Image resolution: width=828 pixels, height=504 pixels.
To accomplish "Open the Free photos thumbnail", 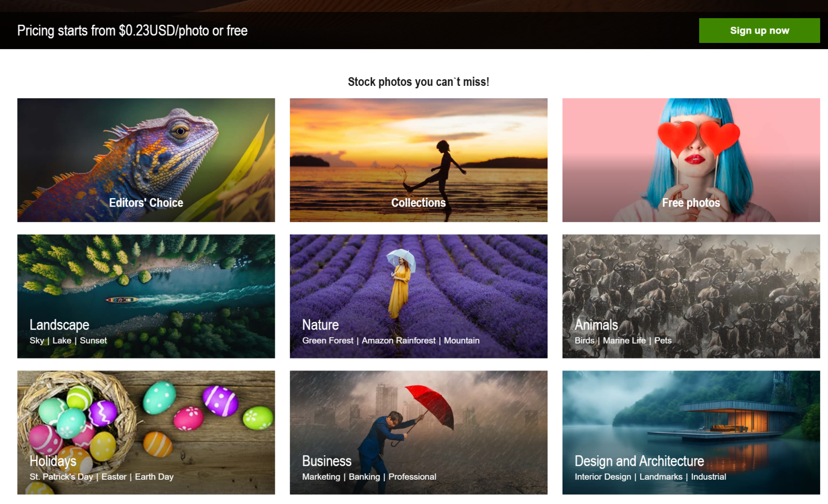I will pos(691,160).
